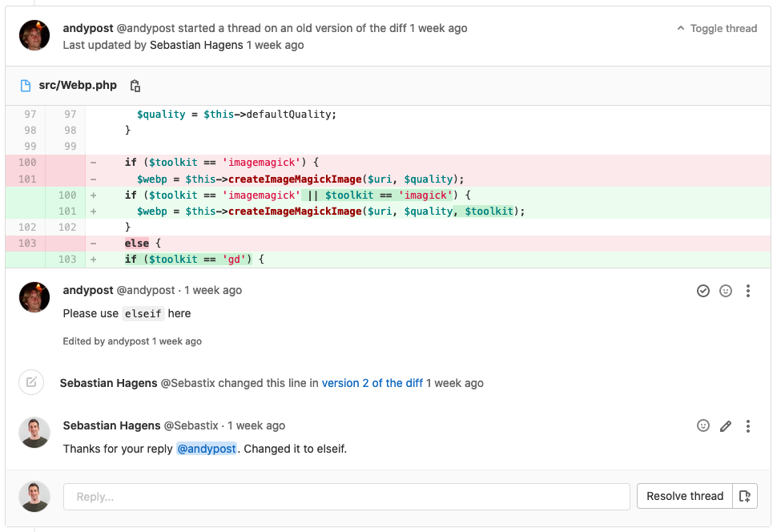
Task: Create issue to resolve thread via icon
Action: click(745, 496)
